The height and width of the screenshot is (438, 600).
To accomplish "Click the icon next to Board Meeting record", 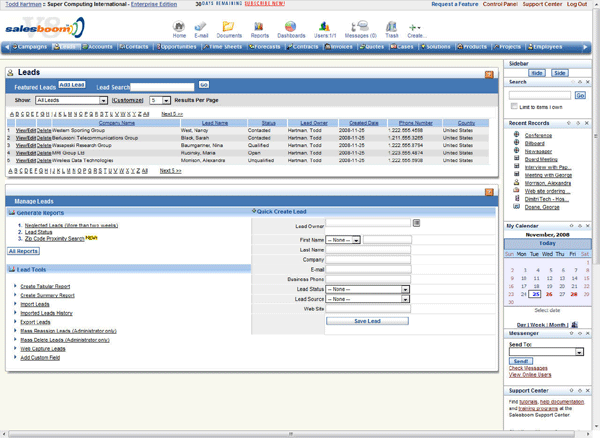I will pos(517,159).
